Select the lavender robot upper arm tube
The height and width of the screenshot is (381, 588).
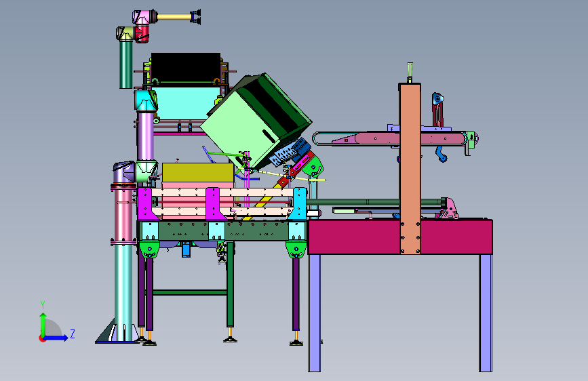146,136
